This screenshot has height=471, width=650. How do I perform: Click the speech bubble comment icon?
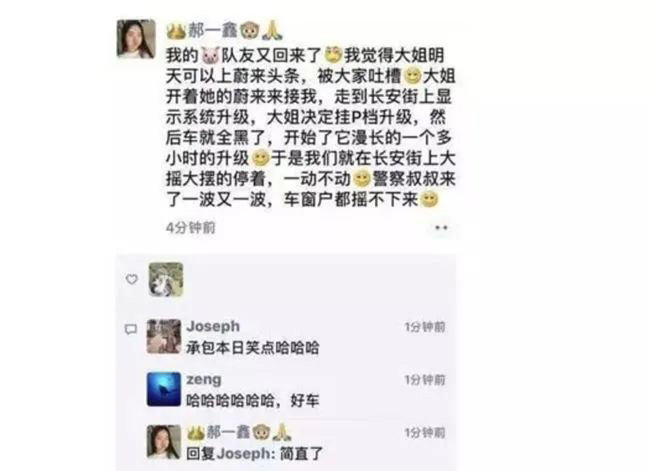(x=131, y=330)
